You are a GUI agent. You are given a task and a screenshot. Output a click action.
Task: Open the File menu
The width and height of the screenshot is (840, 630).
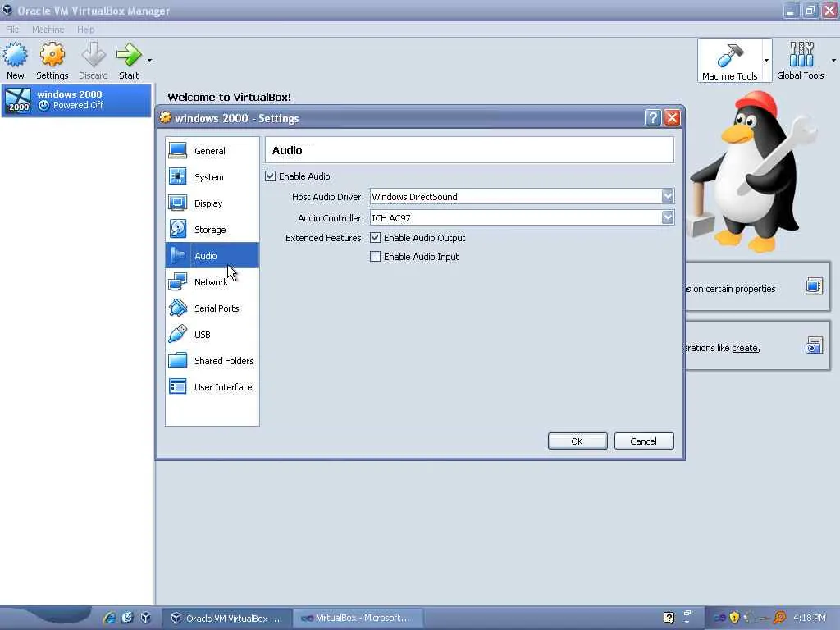[x=11, y=30]
